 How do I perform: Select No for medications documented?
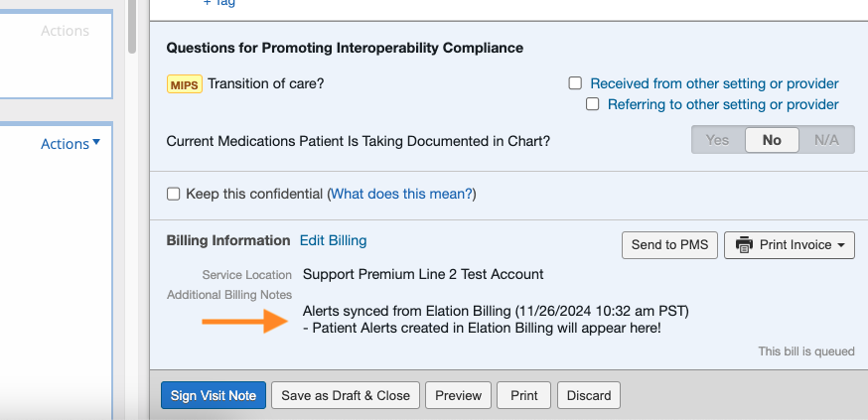[x=772, y=140]
